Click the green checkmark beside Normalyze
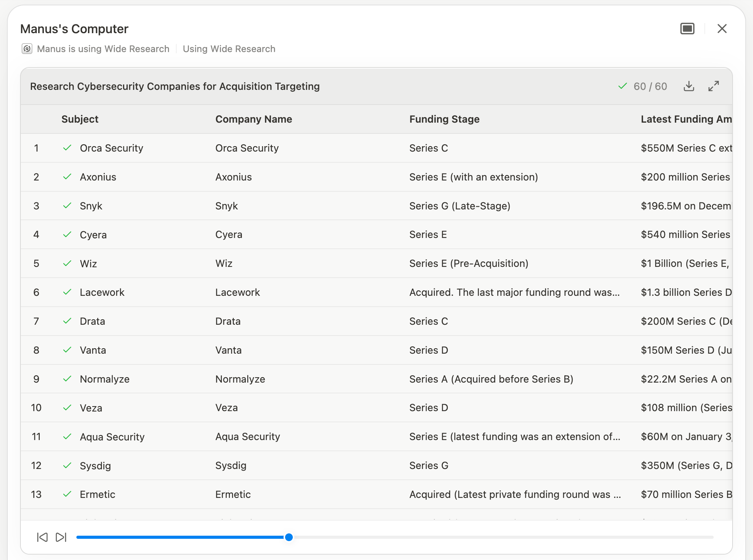 coord(67,379)
